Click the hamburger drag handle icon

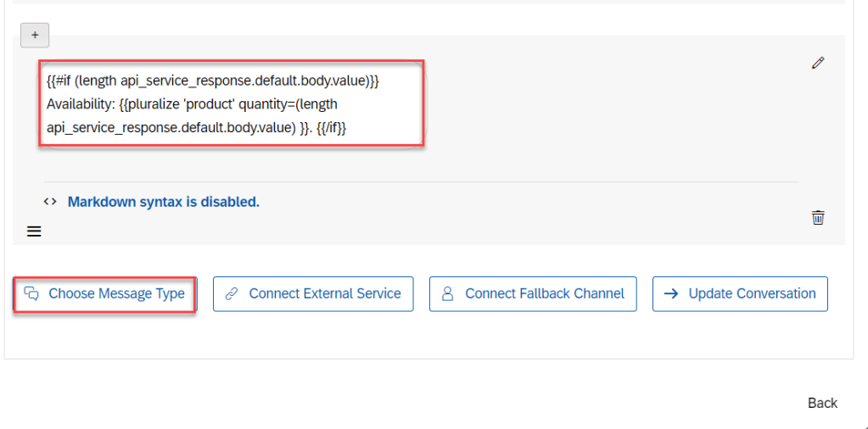pos(34,231)
